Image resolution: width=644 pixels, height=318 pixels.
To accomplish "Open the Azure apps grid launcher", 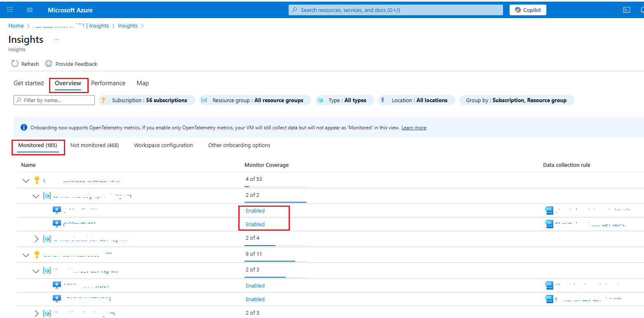I will 10,10.
